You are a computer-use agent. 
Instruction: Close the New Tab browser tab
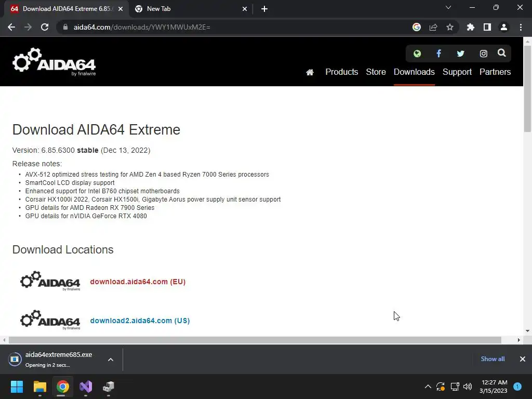pos(244,9)
